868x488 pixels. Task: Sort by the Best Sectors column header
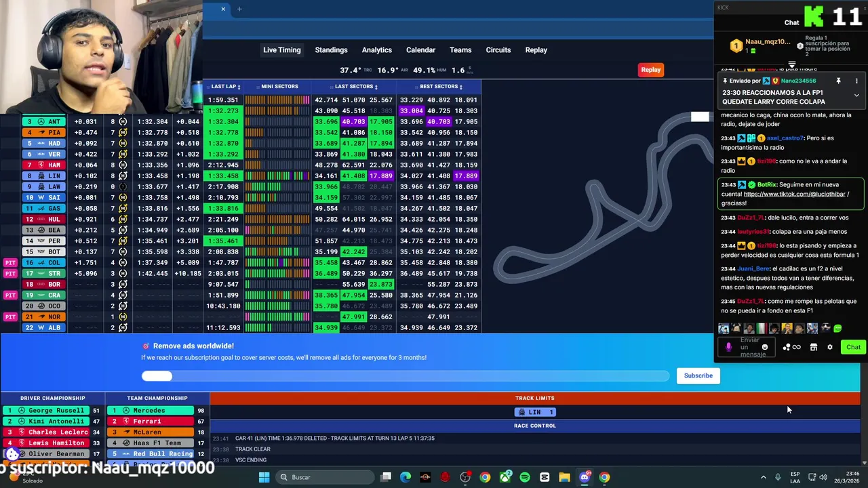click(440, 86)
